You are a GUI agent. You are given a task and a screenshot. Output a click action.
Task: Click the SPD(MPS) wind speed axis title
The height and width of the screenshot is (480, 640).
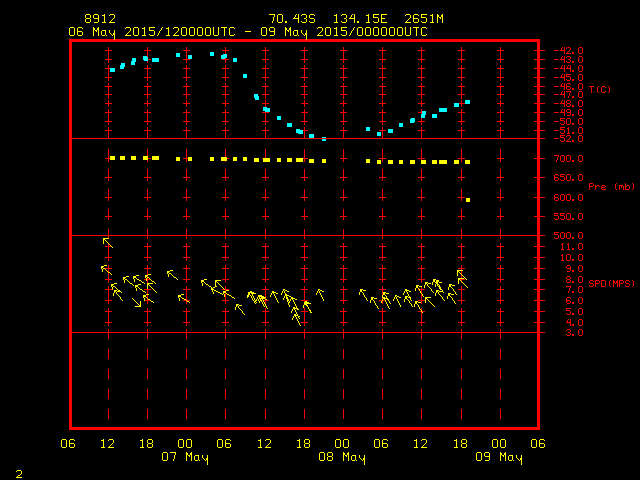click(611, 283)
